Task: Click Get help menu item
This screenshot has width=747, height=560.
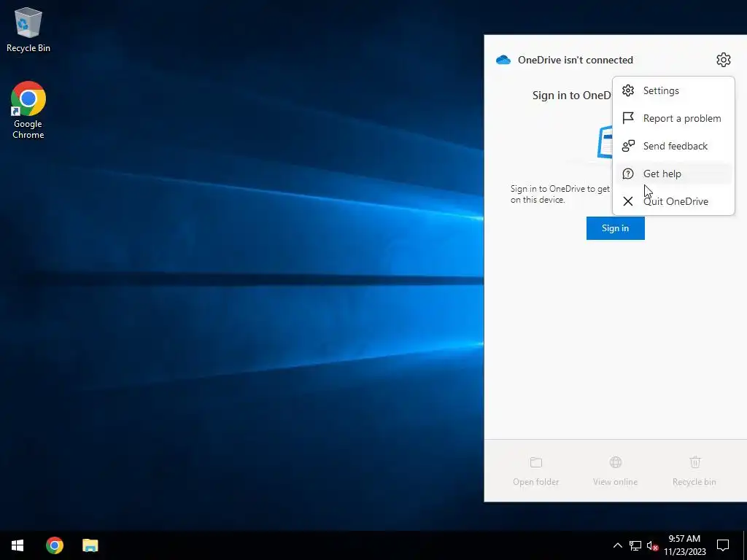Action: [673, 174]
